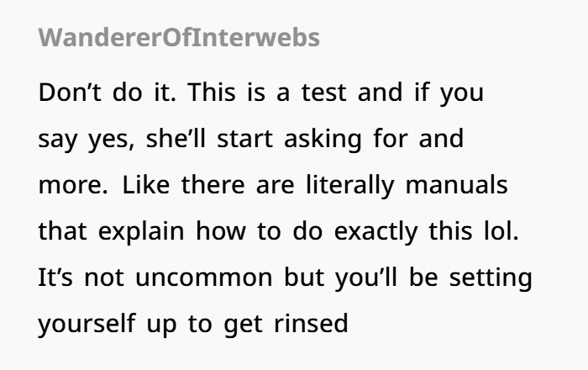Click the word "you'll" in the comment

(x=365, y=278)
